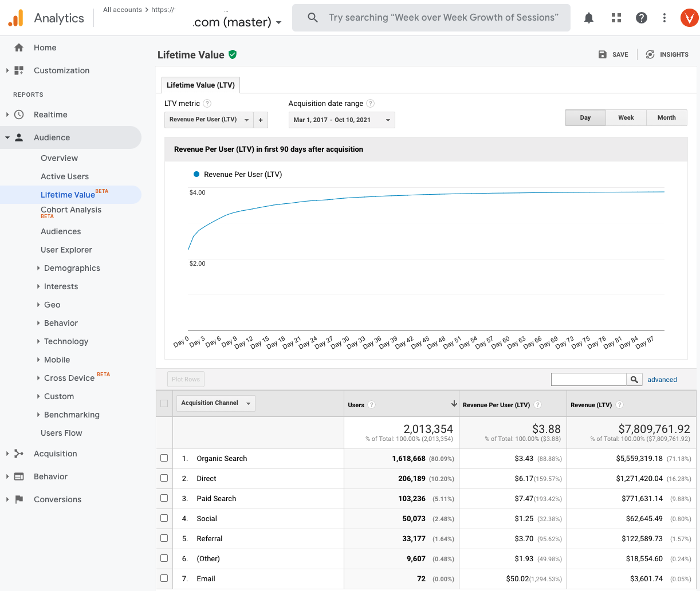Click the SAVE icon above the report
700x591 pixels.
tap(603, 54)
